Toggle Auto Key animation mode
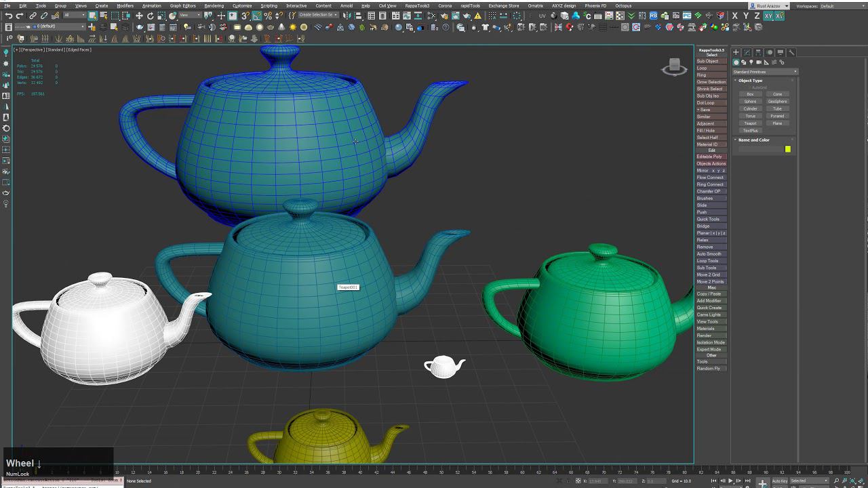Image resolution: width=868 pixels, height=488 pixels. 780,481
